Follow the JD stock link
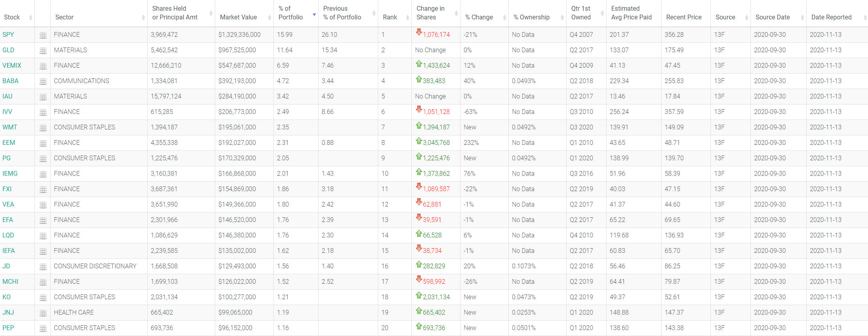 [x=6, y=266]
